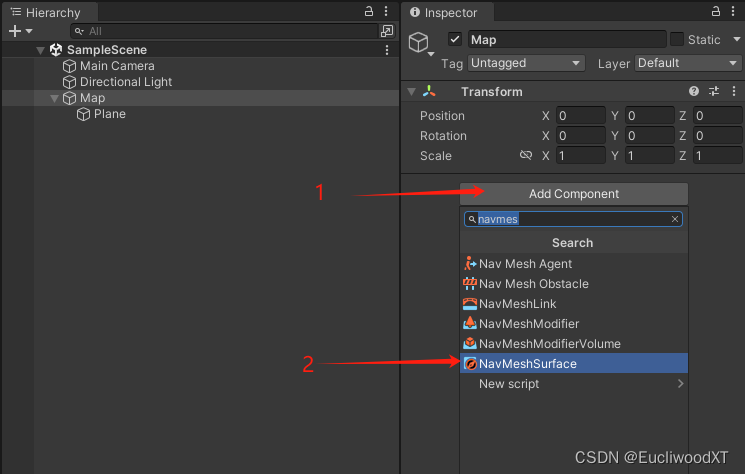
Task: Click the Hierarchy search field
Action: tap(224, 31)
